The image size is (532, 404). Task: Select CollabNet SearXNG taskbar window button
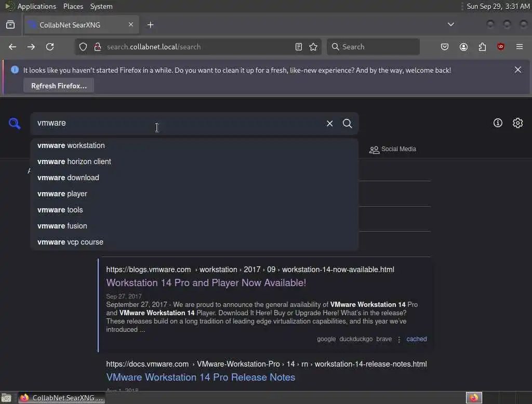61,398
